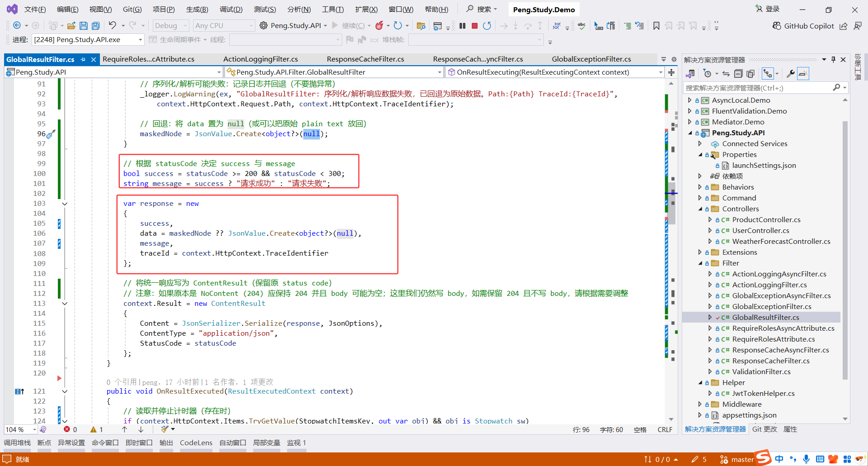Screen dimensions: 868x466
Task: Collapse the Controllers folder
Action: tap(700, 209)
